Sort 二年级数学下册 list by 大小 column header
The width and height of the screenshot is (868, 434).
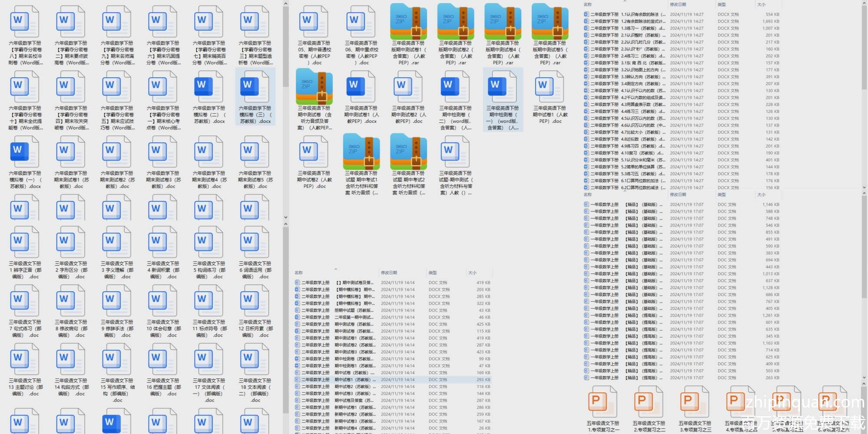[x=761, y=4]
